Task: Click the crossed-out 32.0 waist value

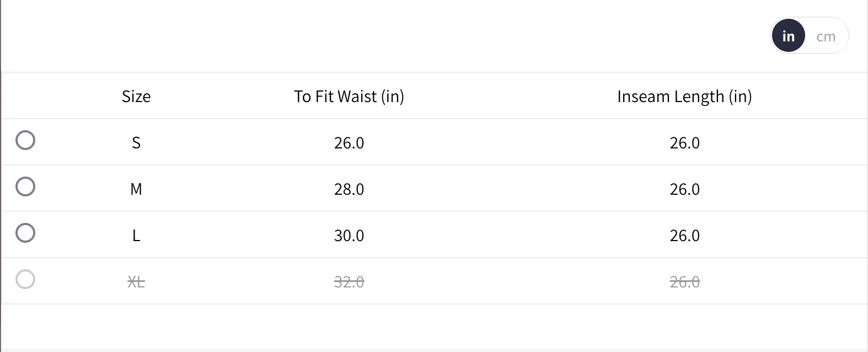Action: [x=349, y=282]
